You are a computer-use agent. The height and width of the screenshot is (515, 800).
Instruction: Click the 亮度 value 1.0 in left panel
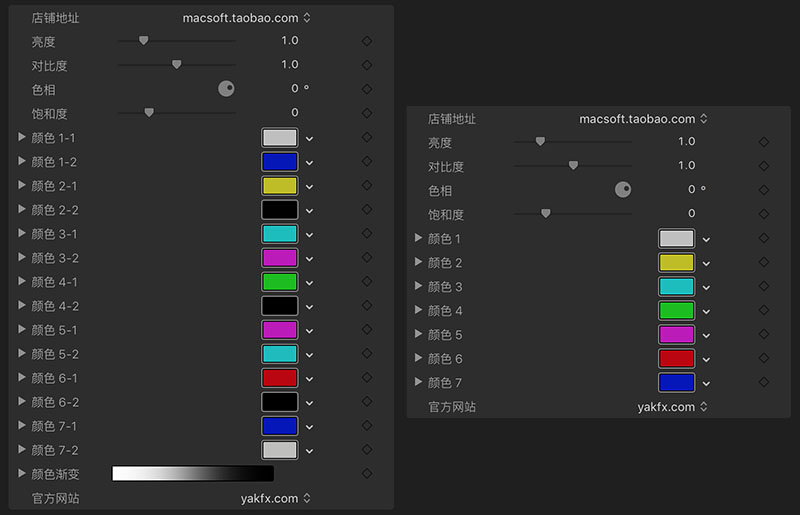point(289,40)
